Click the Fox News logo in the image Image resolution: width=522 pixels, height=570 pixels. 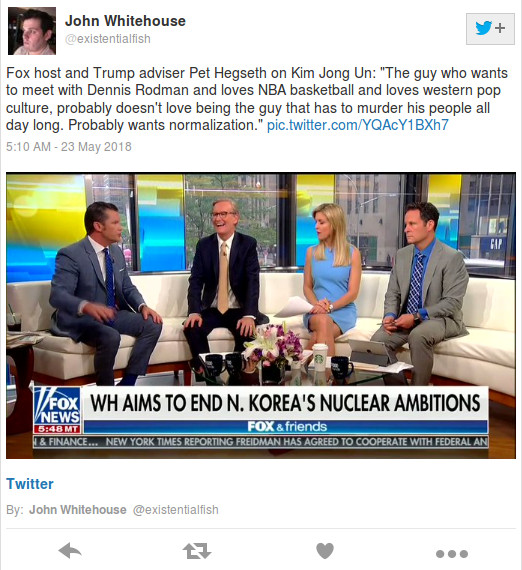click(57, 410)
